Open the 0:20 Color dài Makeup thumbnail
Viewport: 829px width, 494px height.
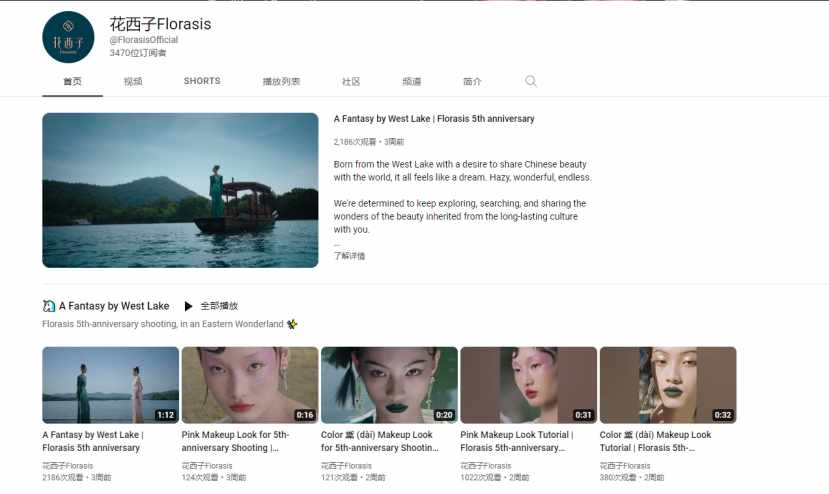389,385
